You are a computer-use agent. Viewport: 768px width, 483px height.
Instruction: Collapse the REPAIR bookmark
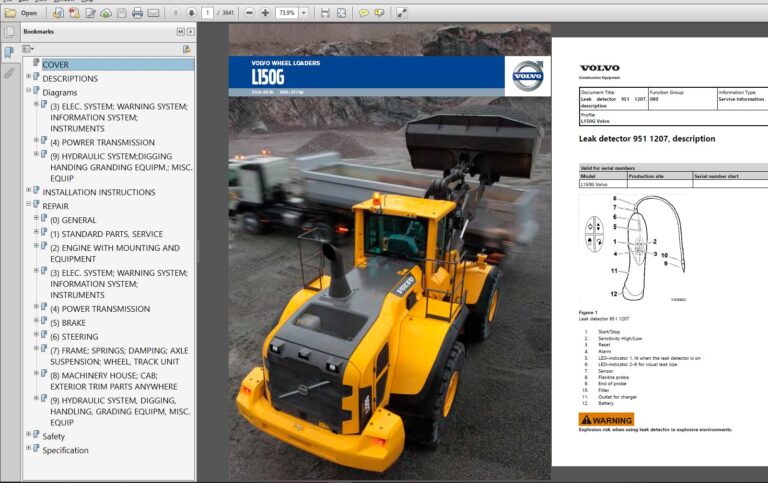point(28,203)
